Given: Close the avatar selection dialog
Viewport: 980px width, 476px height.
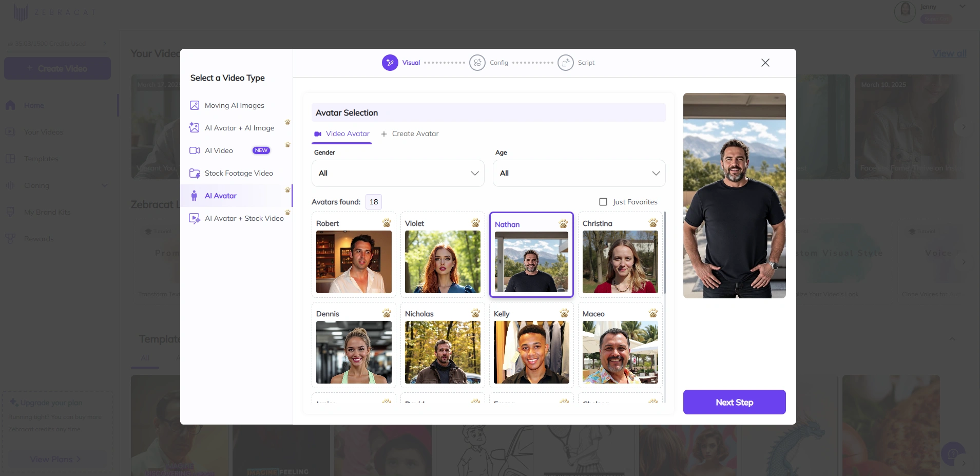Looking at the screenshot, I should [765, 63].
